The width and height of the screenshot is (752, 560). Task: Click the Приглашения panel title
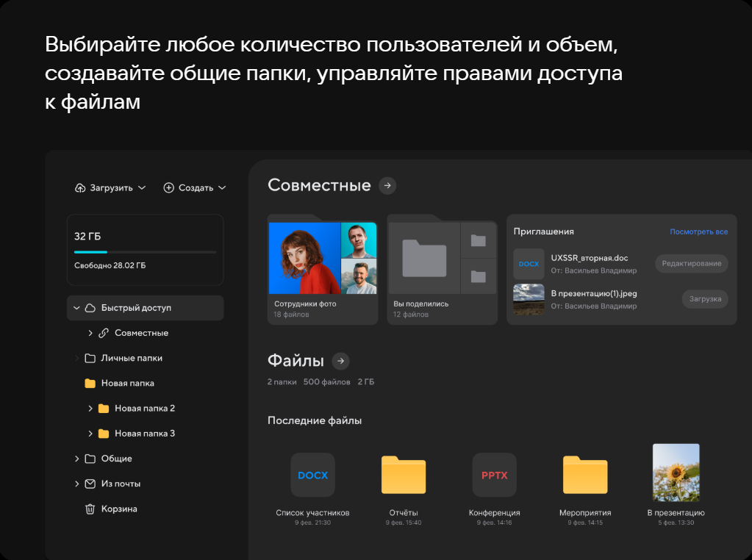click(x=544, y=231)
